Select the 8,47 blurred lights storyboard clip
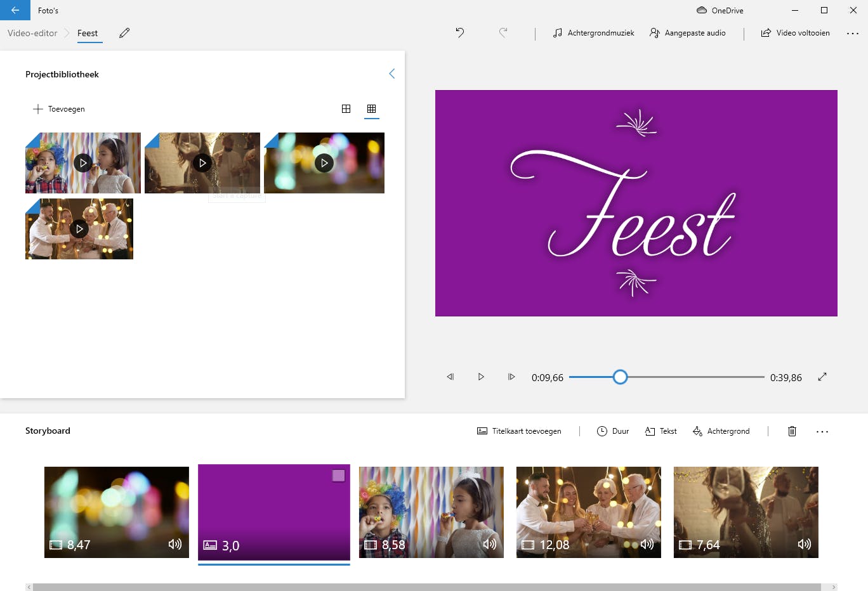This screenshot has width=868, height=591. [117, 512]
